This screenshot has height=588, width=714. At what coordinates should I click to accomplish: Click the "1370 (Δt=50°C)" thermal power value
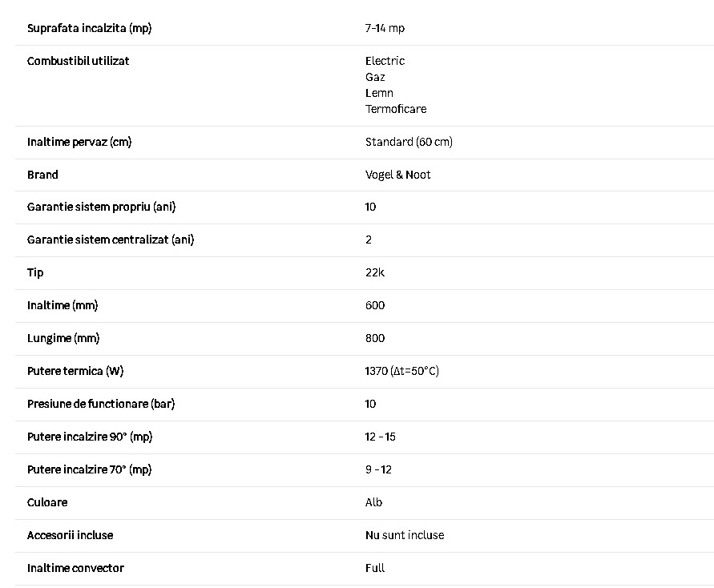[401, 371]
